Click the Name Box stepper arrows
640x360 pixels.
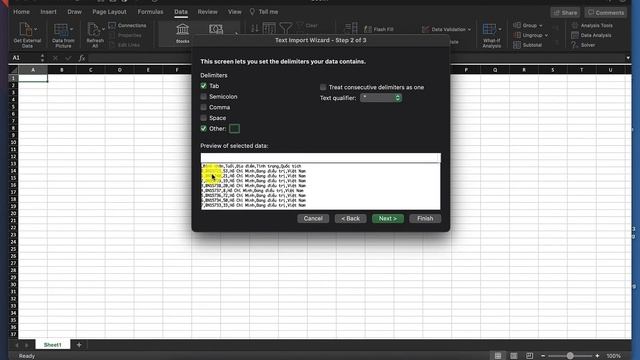[x=42, y=58]
